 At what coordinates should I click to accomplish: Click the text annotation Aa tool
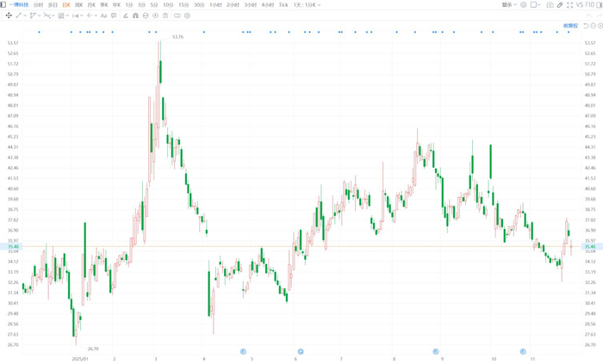(103, 15)
